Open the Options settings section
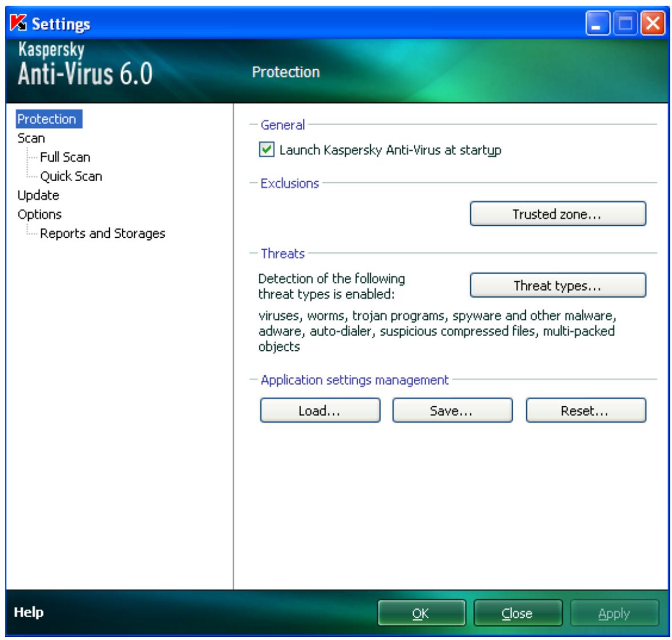672x640 pixels. 39,214
